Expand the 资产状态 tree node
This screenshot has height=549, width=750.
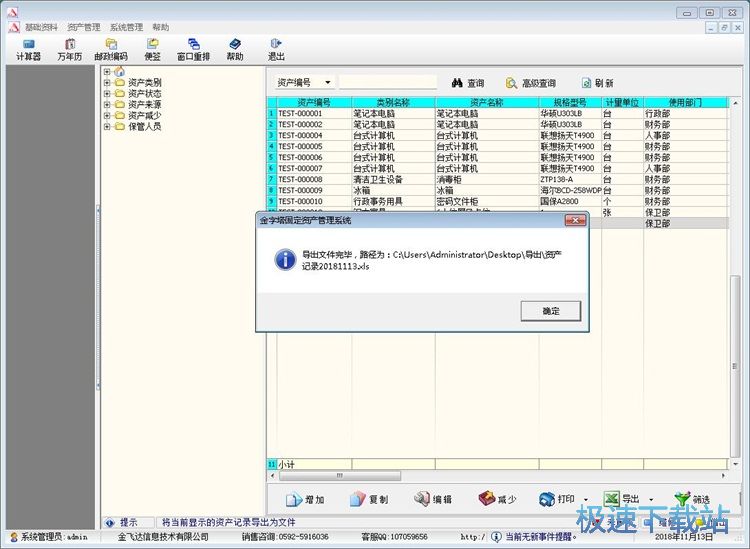pyautogui.click(x=107, y=94)
